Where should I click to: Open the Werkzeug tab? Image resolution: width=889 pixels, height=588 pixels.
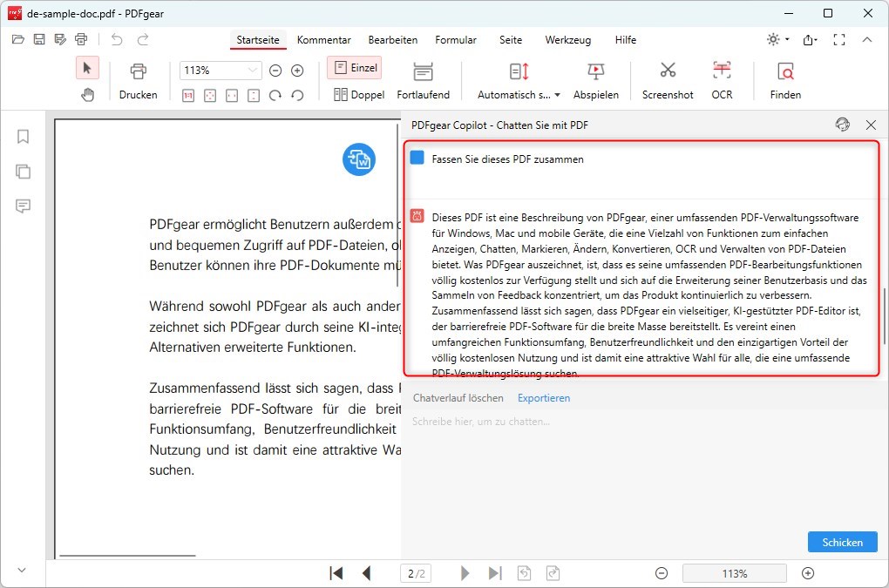567,40
